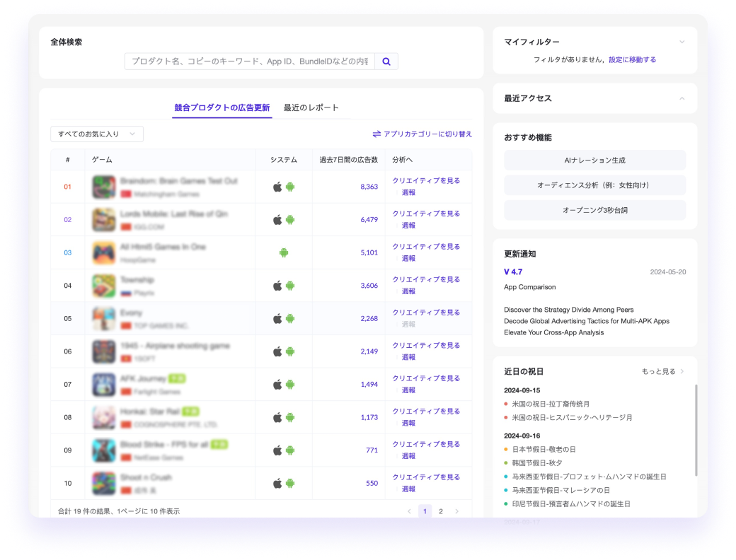The height and width of the screenshot is (560, 736).
Task: Open the すべてのお気に入り dropdown
Action: pyautogui.click(x=97, y=134)
